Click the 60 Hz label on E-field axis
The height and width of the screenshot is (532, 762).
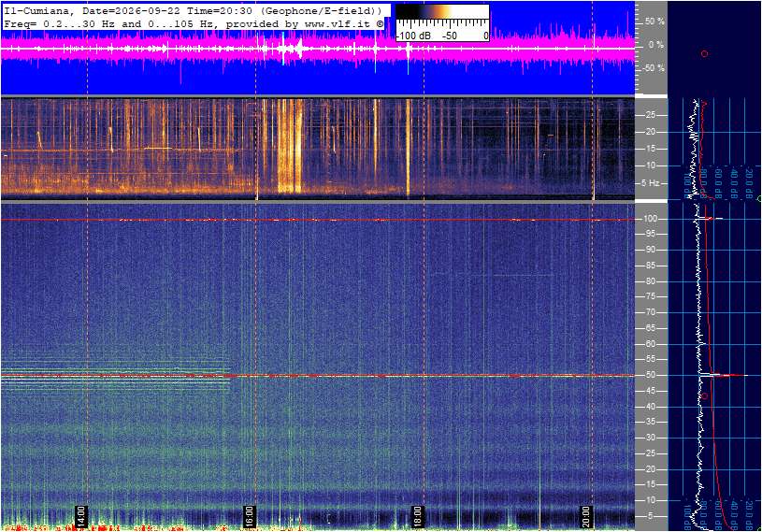[x=650, y=344]
